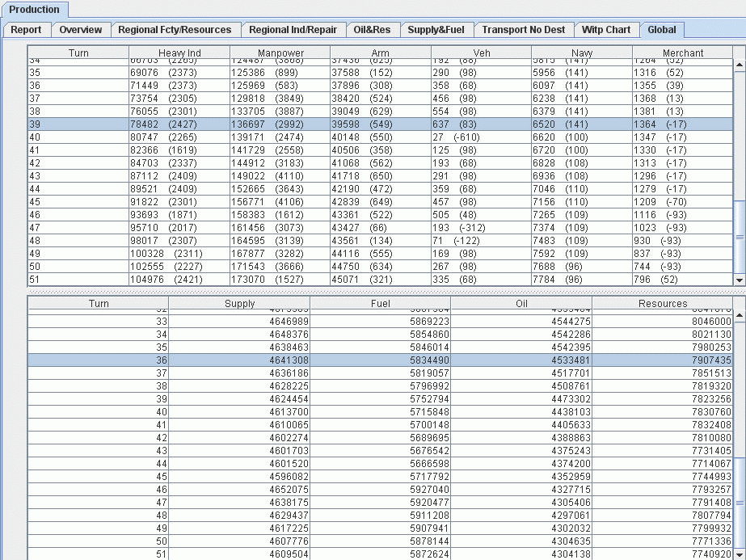746x560 pixels.
Task: Click the Oil column header
Action: [521, 303]
